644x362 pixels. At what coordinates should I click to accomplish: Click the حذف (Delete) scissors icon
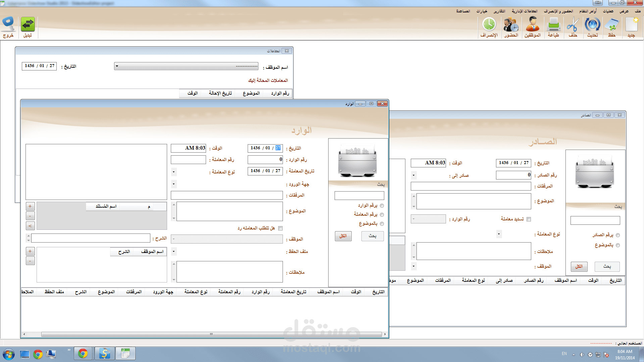tap(573, 25)
